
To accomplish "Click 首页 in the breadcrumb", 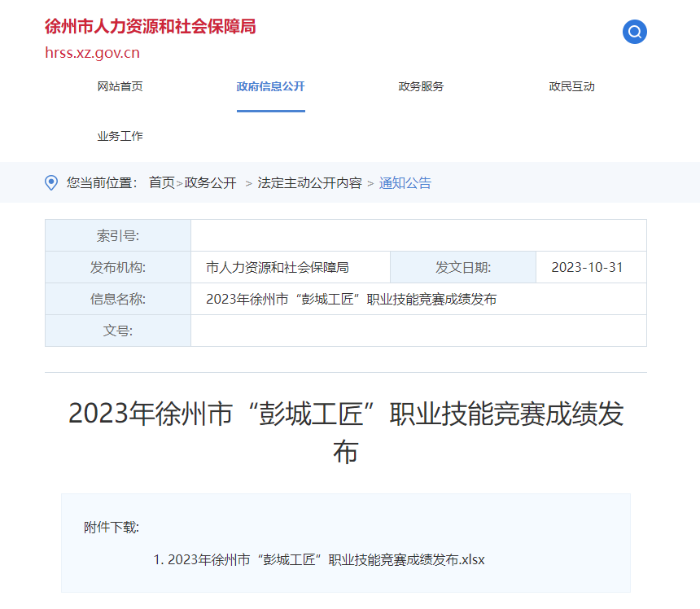I will pos(162,182).
